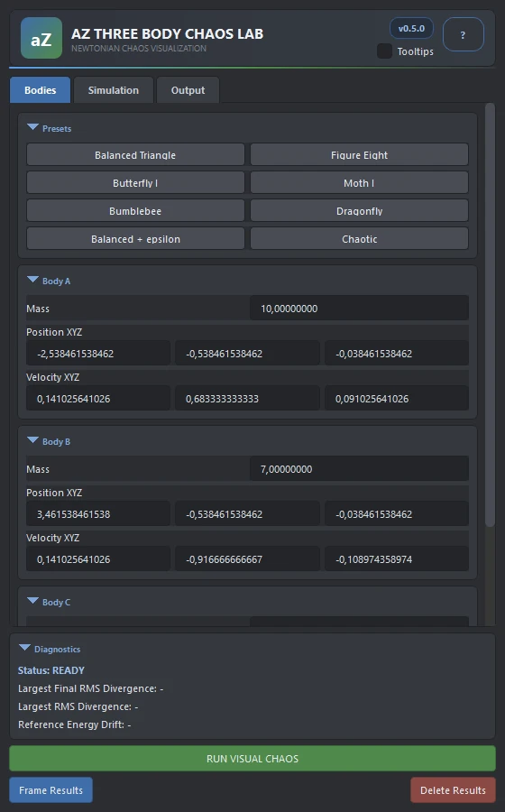The image size is (505, 812).
Task: Edit Body A position X value -2,538461538462
Action: (98, 353)
